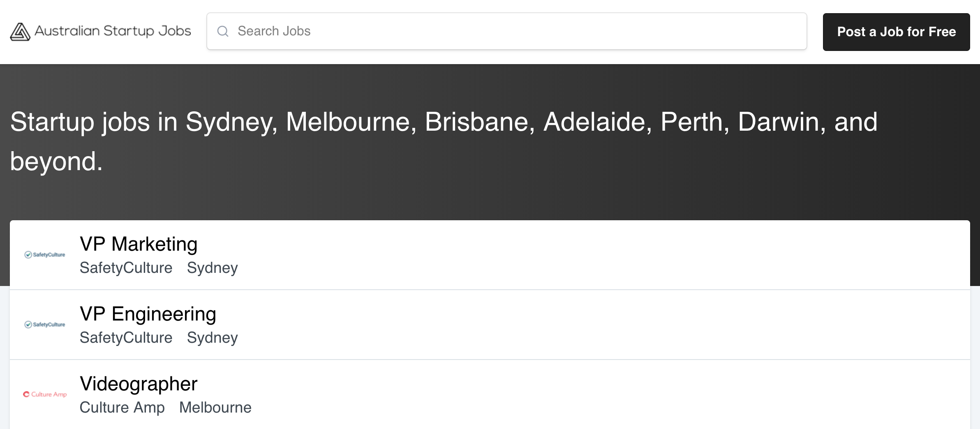Viewport: 980px width, 429px height.
Task: Click Sydney next to VP Engineering's company
Action: (212, 337)
